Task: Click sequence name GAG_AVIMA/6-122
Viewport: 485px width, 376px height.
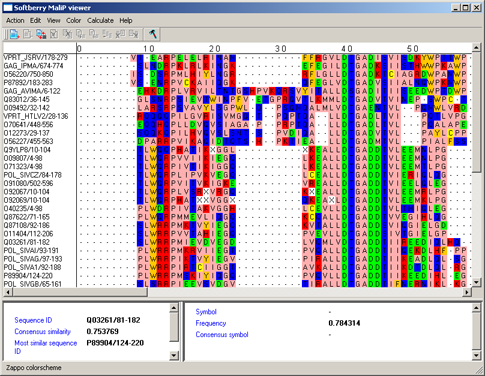Action: (32, 91)
